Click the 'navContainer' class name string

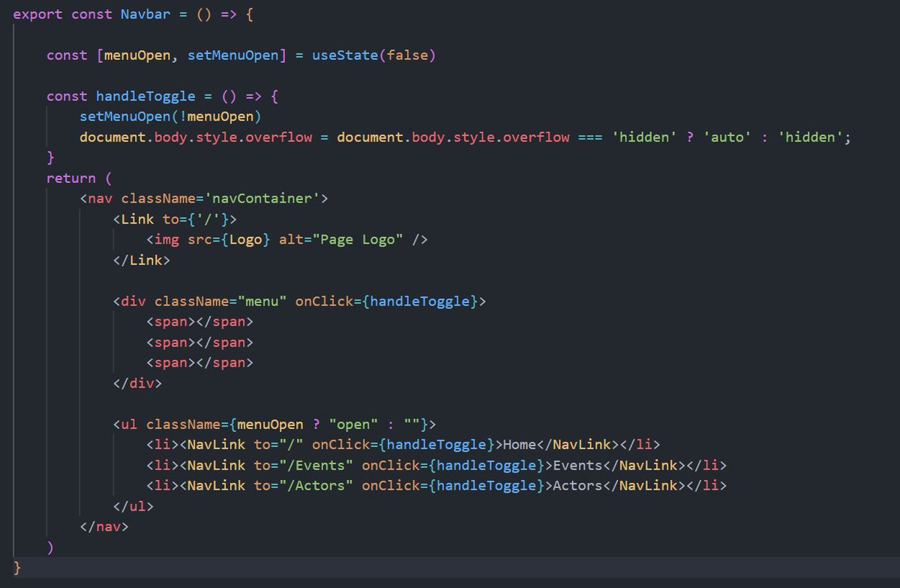coord(262,199)
